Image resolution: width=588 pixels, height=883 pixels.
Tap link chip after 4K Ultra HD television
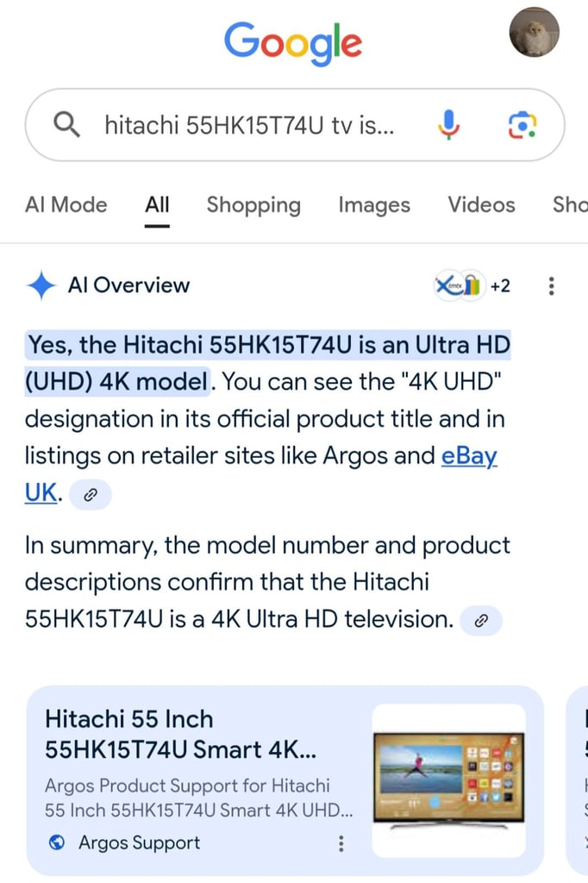pyautogui.click(x=481, y=621)
